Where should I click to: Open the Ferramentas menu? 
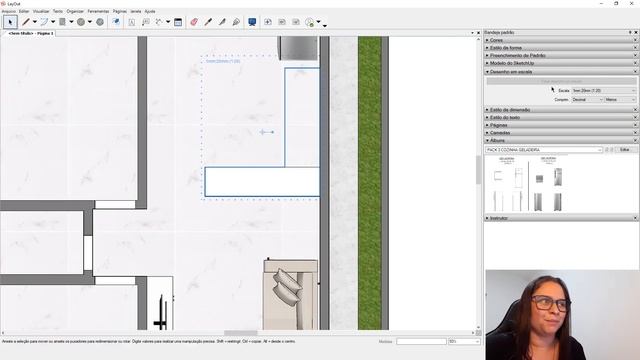click(98, 11)
